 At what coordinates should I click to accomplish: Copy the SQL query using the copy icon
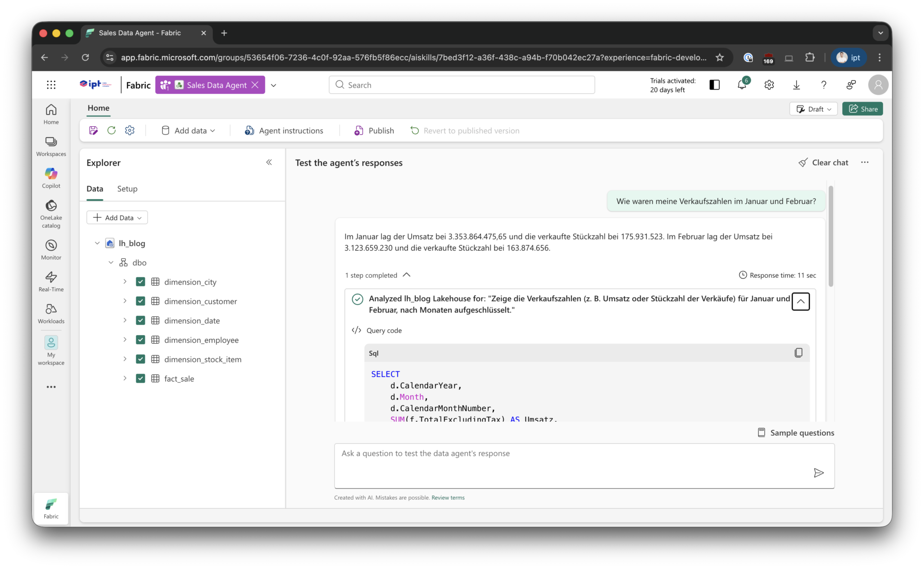[x=798, y=352]
